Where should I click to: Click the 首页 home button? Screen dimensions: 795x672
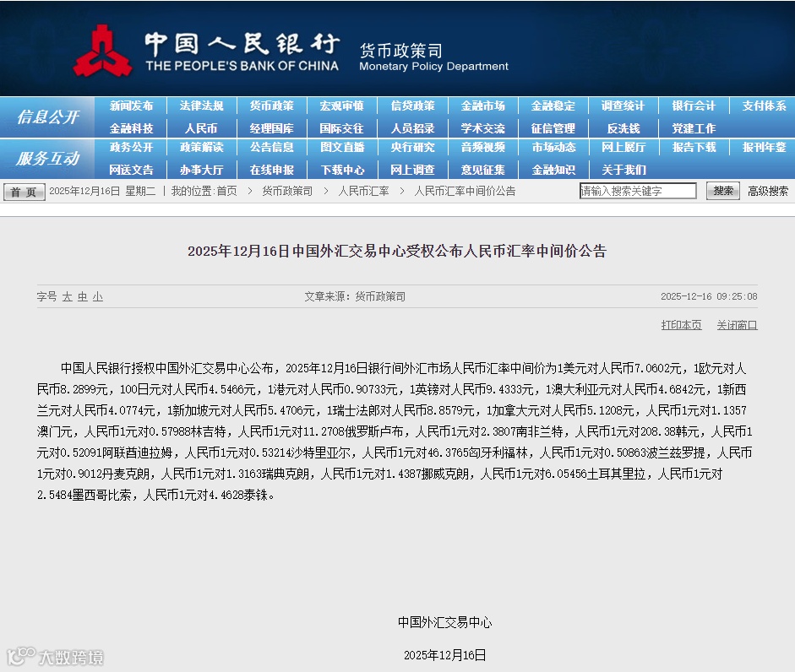(x=24, y=192)
